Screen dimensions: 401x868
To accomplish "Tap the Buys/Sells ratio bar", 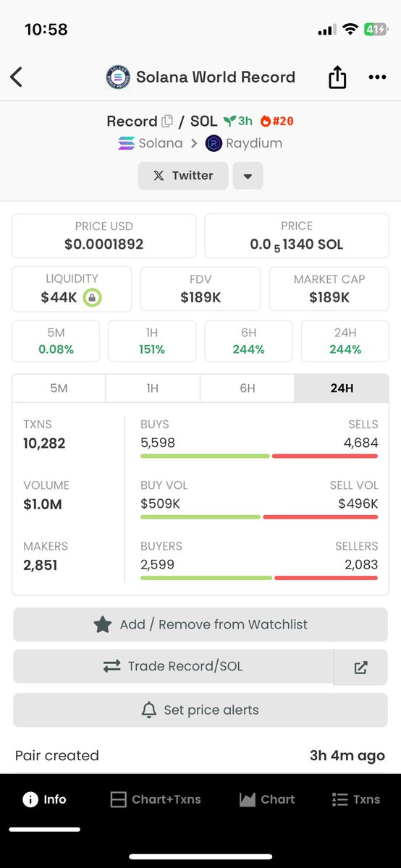I will click(x=259, y=456).
